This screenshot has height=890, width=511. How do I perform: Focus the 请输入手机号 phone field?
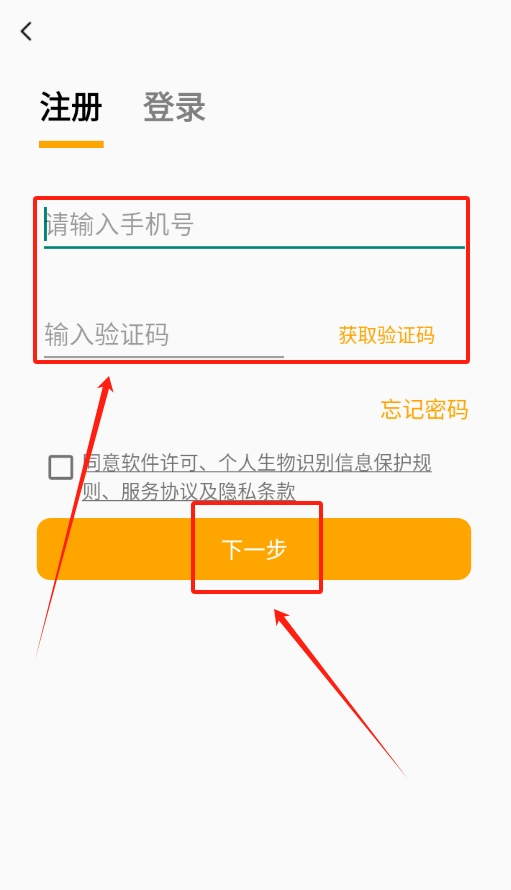point(254,225)
